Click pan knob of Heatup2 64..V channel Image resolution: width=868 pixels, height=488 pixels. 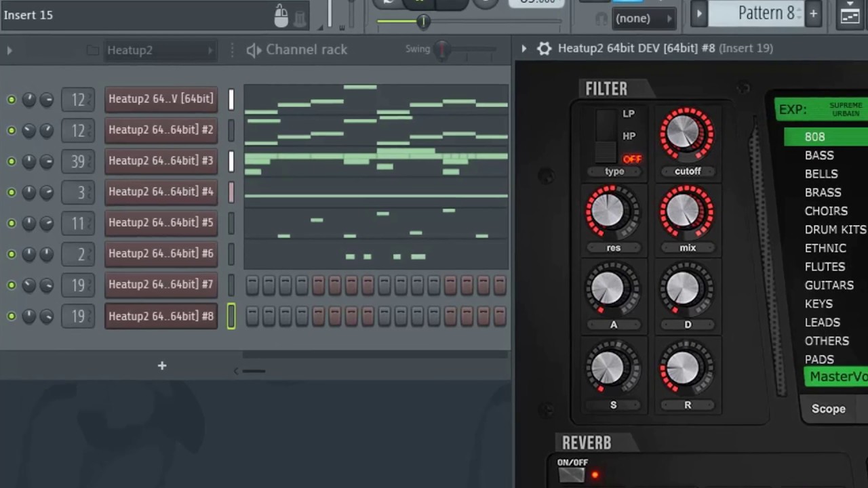(28, 100)
